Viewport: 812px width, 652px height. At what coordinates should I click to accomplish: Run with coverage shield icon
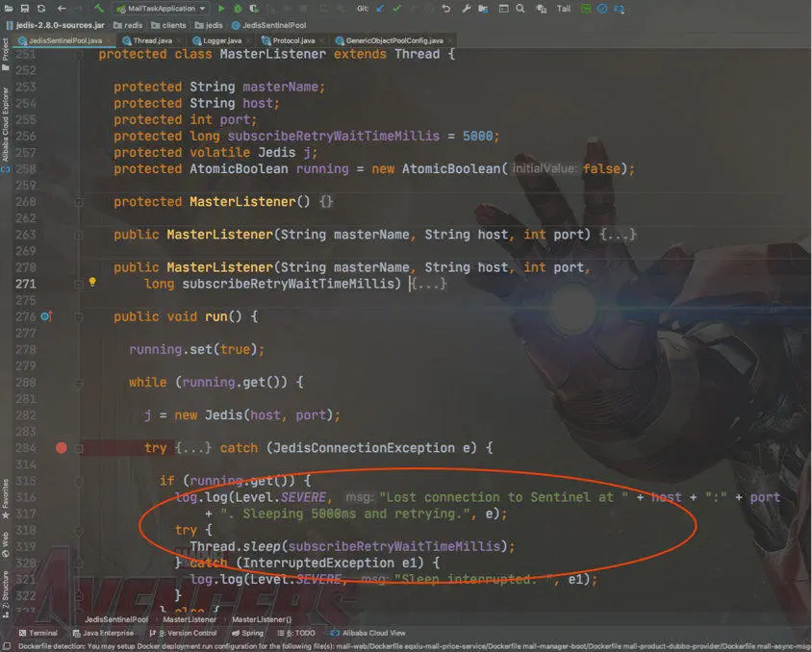[x=254, y=9]
